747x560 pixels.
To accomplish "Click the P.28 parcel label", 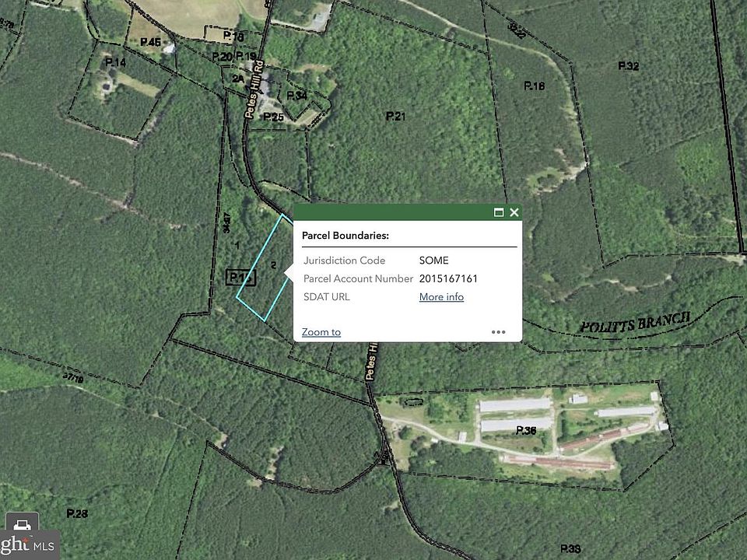I will click(x=77, y=513).
